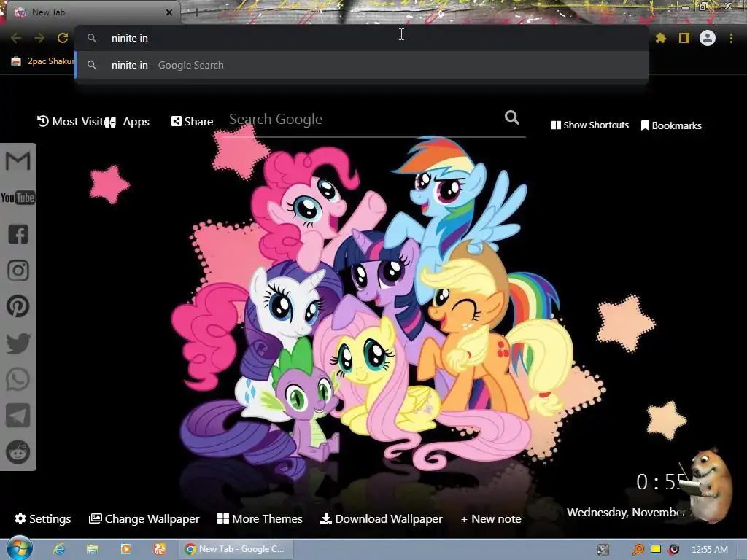Open the Windows Start menu
This screenshot has height=560, width=747.
pyautogui.click(x=19, y=548)
